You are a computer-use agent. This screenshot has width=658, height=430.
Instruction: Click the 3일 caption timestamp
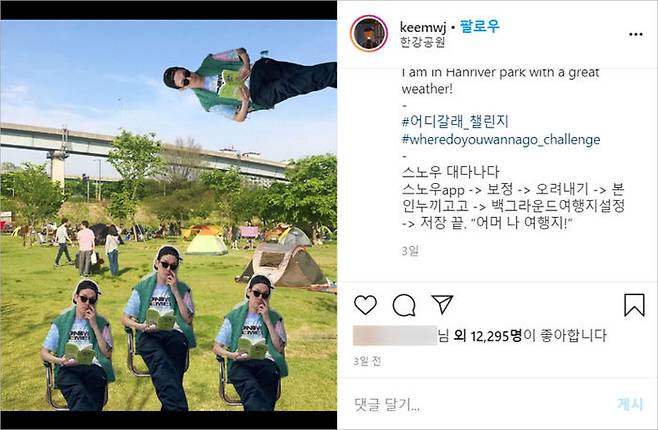coord(410,251)
